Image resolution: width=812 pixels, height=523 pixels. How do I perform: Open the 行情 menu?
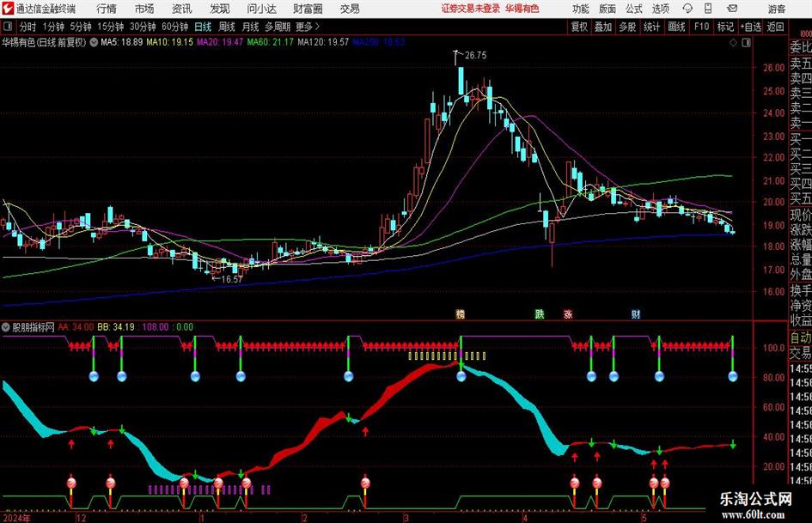pyautogui.click(x=107, y=9)
